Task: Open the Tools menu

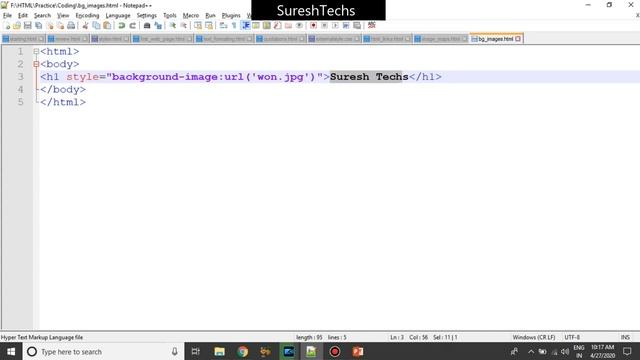Action: [x=170, y=16]
